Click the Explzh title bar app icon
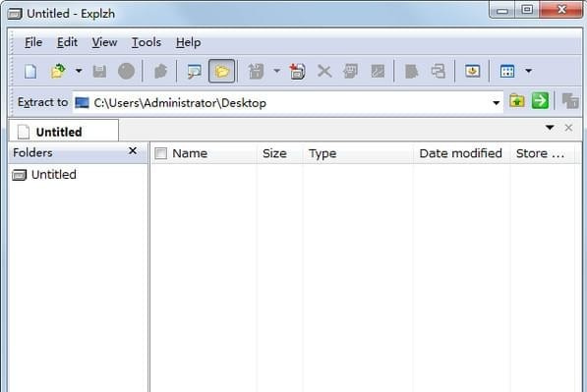Screen dimensions: 587x392 (x=15, y=14)
